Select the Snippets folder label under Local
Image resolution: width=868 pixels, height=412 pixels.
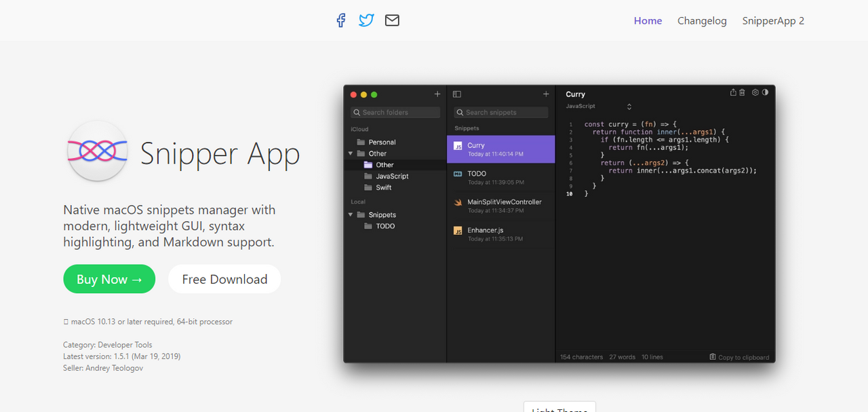[x=382, y=214]
